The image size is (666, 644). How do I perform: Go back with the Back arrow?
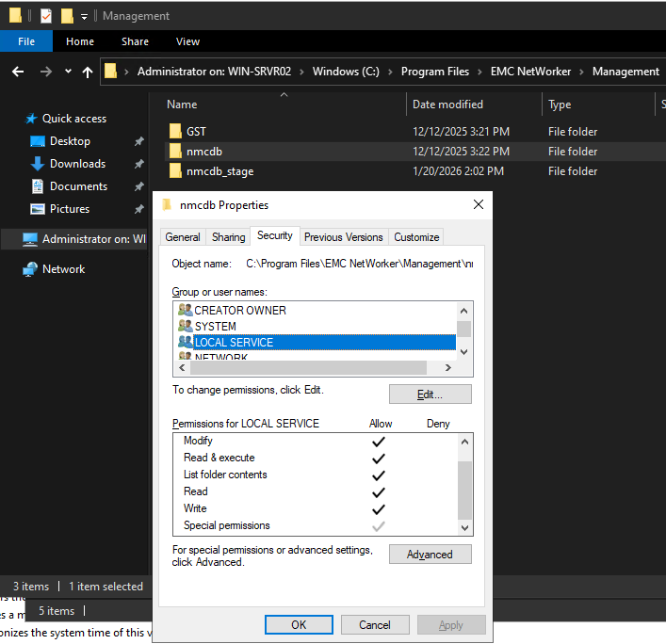coord(18,72)
